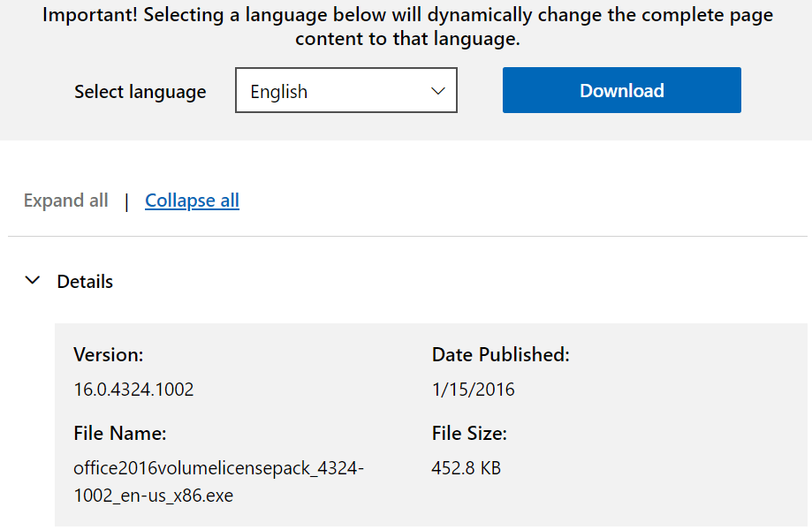Click the File Size: label
812x530 pixels.
(x=469, y=434)
